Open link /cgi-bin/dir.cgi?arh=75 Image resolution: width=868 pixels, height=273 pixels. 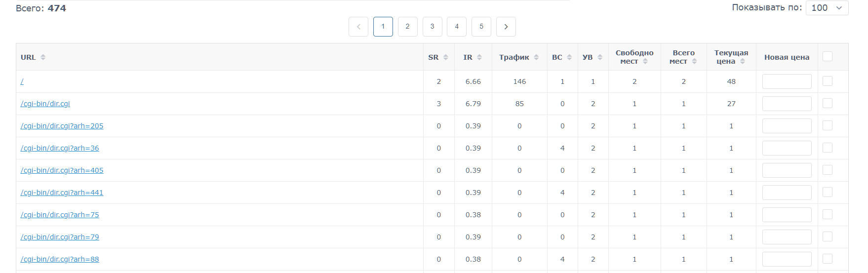60,215
